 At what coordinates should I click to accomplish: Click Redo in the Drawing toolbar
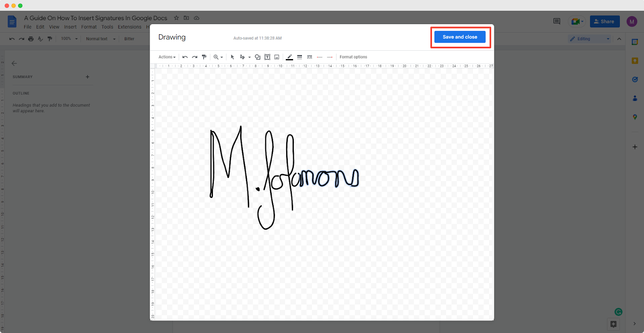click(x=194, y=57)
